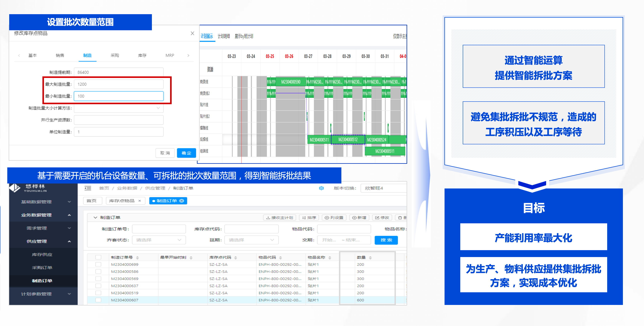Open the blue settings gear icon
Screen dimensions: 644x326
coord(321,188)
